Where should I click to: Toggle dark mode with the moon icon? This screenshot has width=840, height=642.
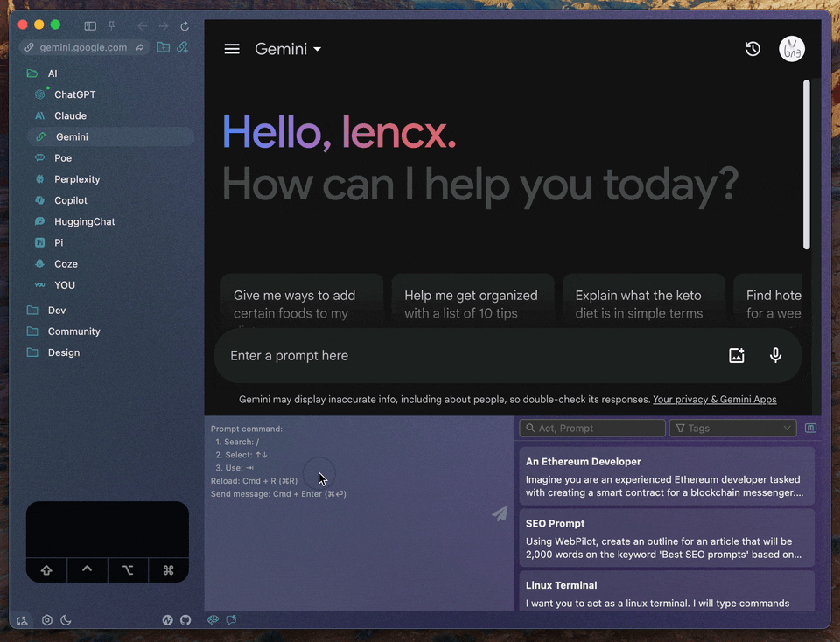(66, 620)
